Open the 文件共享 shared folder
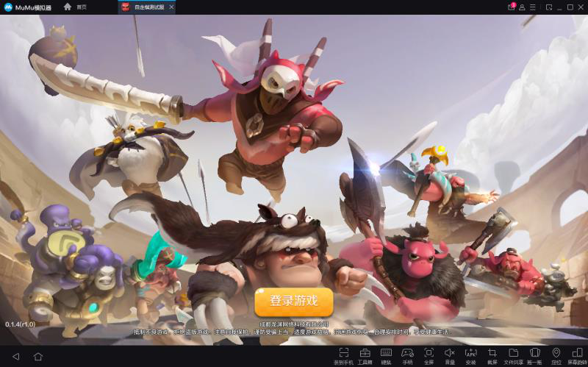 pyautogui.click(x=513, y=356)
